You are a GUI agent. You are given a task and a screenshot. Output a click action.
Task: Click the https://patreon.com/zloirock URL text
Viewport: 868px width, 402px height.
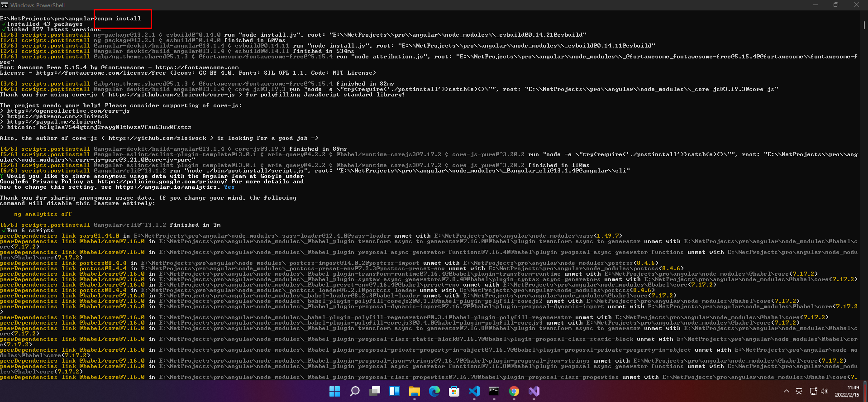pos(57,116)
